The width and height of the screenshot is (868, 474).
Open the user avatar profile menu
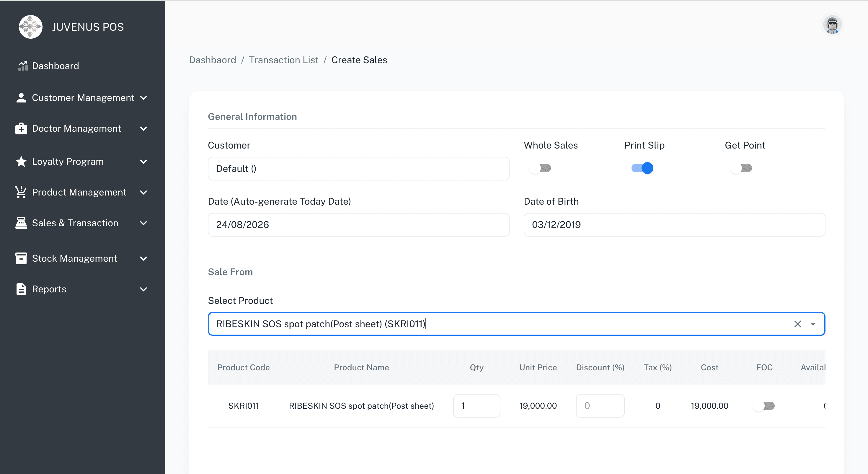click(832, 25)
